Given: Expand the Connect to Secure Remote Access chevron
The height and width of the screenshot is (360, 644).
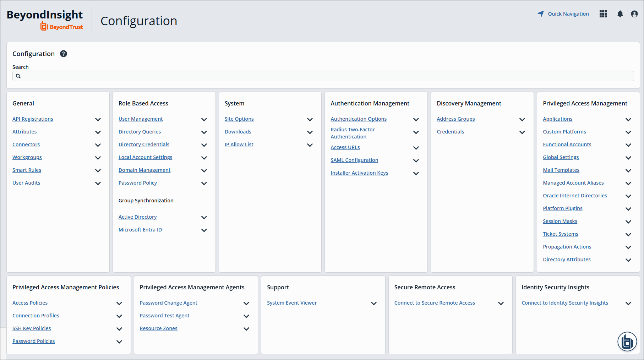Looking at the screenshot, I should [x=501, y=303].
